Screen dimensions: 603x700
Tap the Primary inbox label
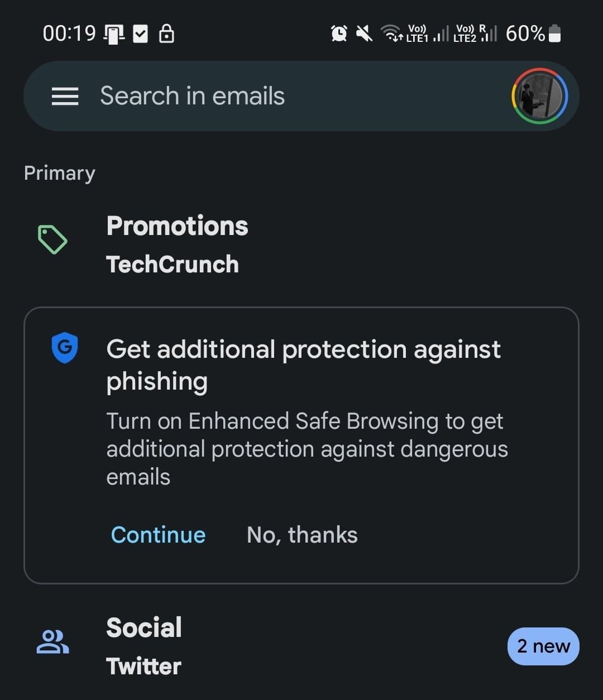tap(60, 173)
